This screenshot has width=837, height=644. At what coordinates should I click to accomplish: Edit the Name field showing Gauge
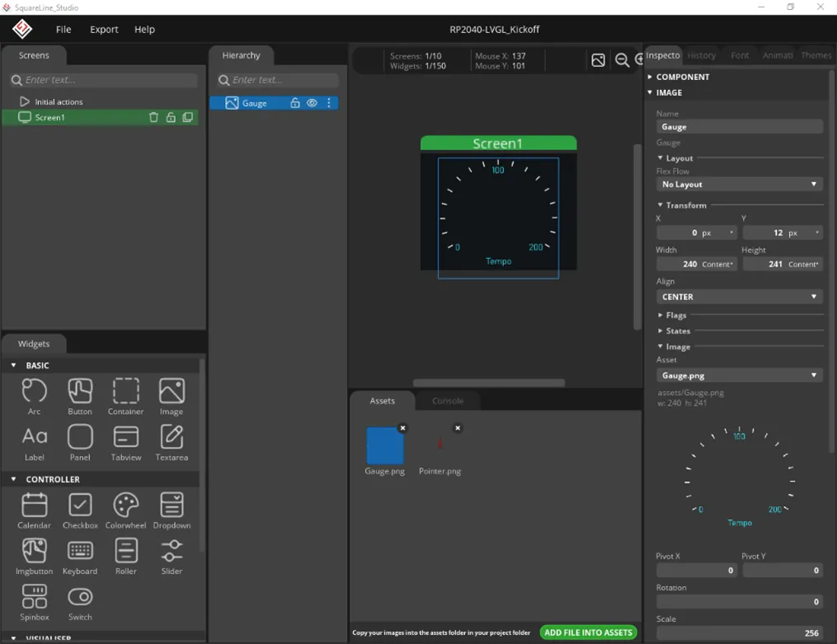740,127
